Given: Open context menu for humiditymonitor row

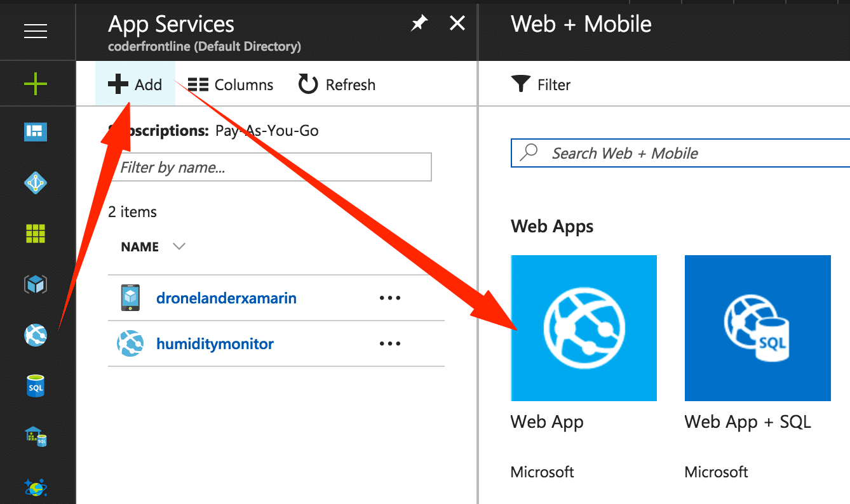Looking at the screenshot, I should (x=390, y=344).
